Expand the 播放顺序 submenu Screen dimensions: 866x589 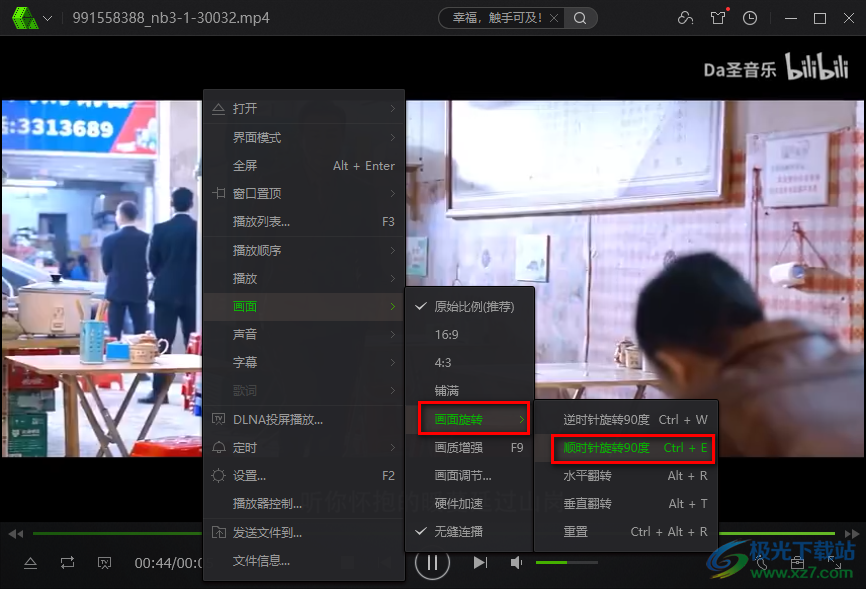click(x=304, y=250)
